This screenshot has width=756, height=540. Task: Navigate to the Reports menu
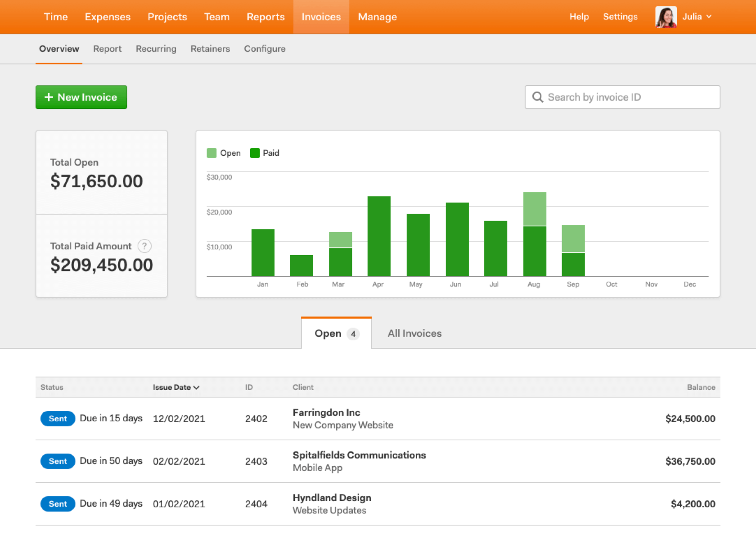[x=265, y=17]
